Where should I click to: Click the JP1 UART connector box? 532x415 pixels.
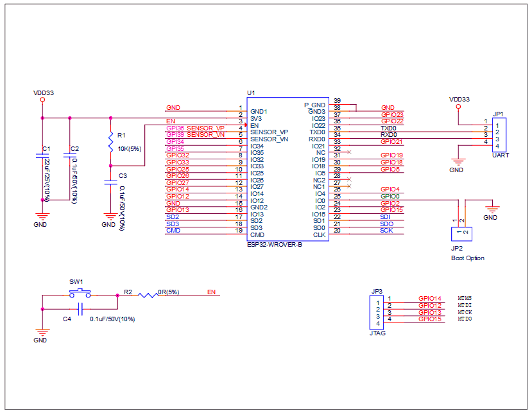pyautogui.click(x=499, y=135)
